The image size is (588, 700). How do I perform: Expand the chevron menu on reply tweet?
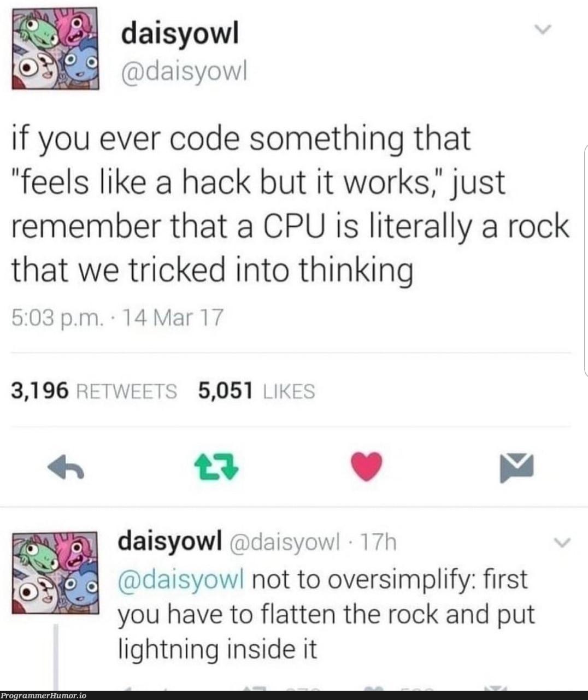point(562,543)
